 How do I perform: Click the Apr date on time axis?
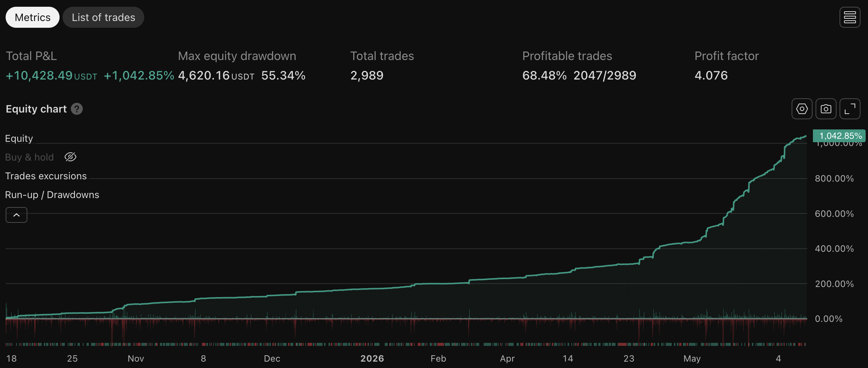tap(507, 359)
